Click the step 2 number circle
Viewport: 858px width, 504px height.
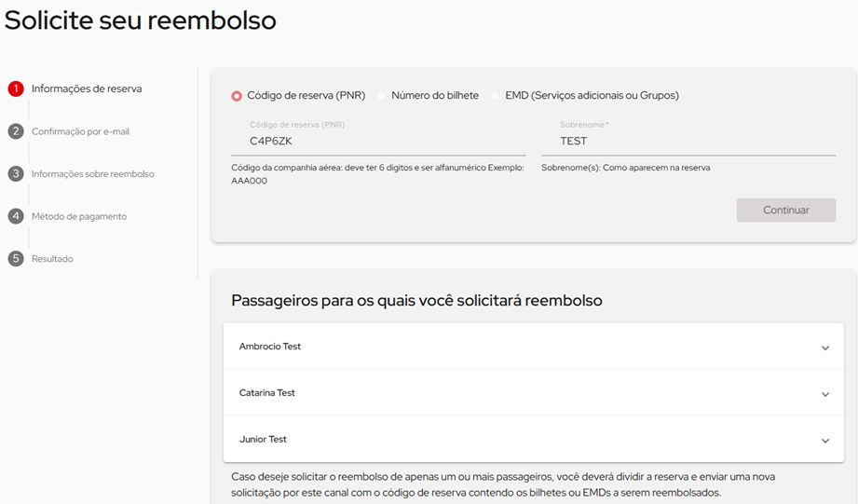(16, 131)
